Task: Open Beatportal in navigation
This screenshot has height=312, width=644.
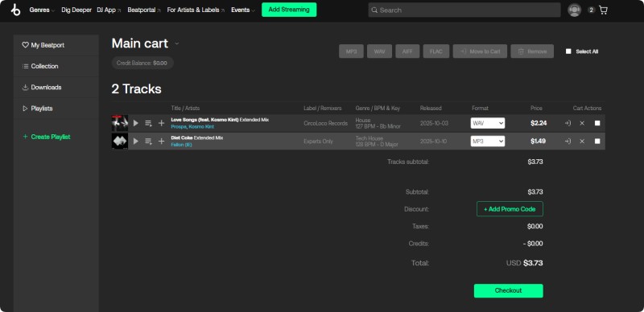Action: click(x=144, y=10)
